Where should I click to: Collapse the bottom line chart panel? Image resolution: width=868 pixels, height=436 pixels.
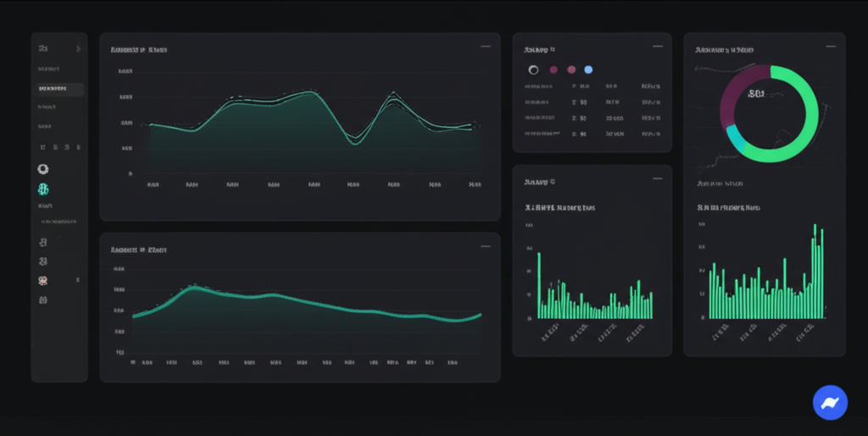click(485, 247)
